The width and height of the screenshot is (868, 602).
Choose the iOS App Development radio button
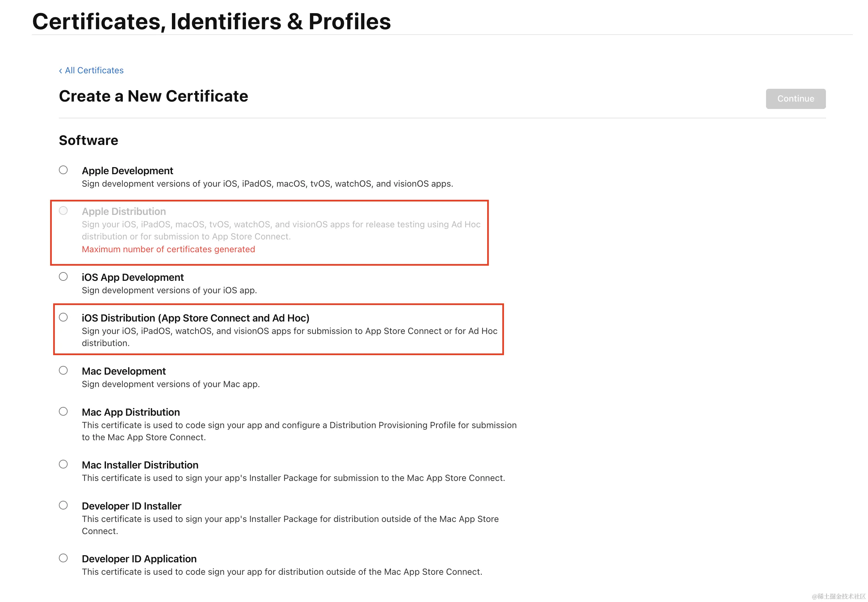point(63,277)
